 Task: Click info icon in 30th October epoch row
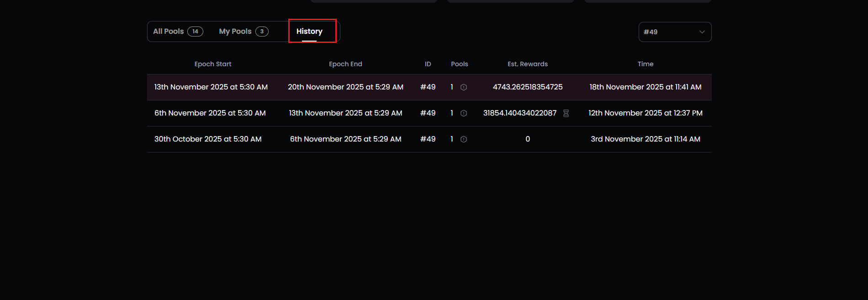tap(464, 139)
